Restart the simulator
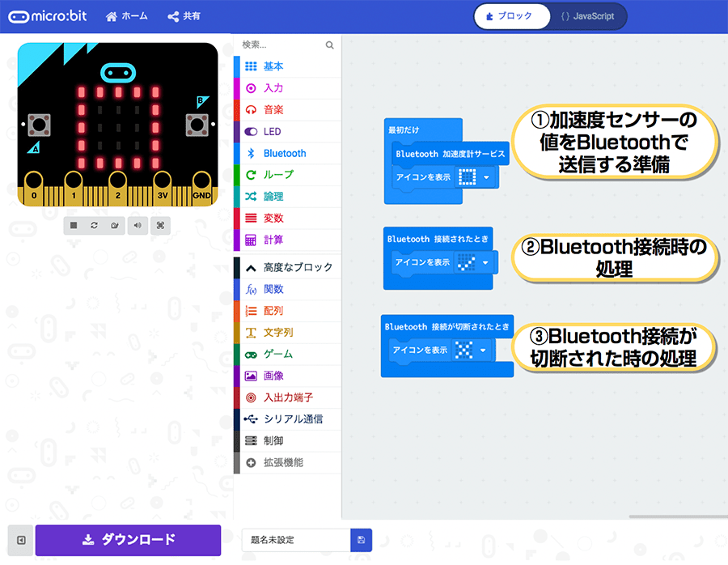 [95, 225]
